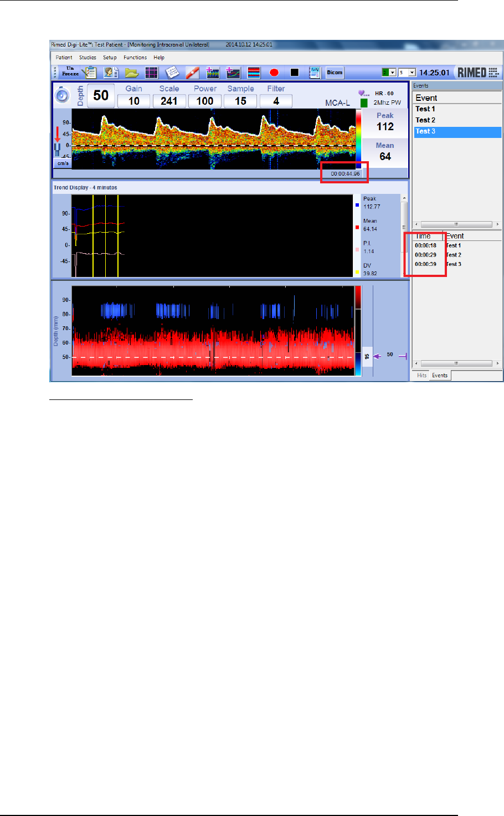
Task: Click the Gain value box showing 10
Action: pos(133,101)
